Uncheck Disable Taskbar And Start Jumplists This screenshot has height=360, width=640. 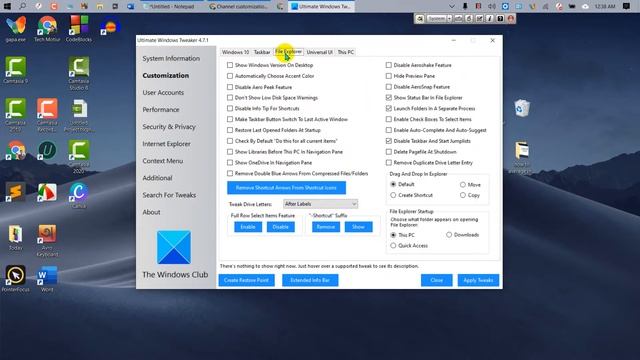click(389, 141)
